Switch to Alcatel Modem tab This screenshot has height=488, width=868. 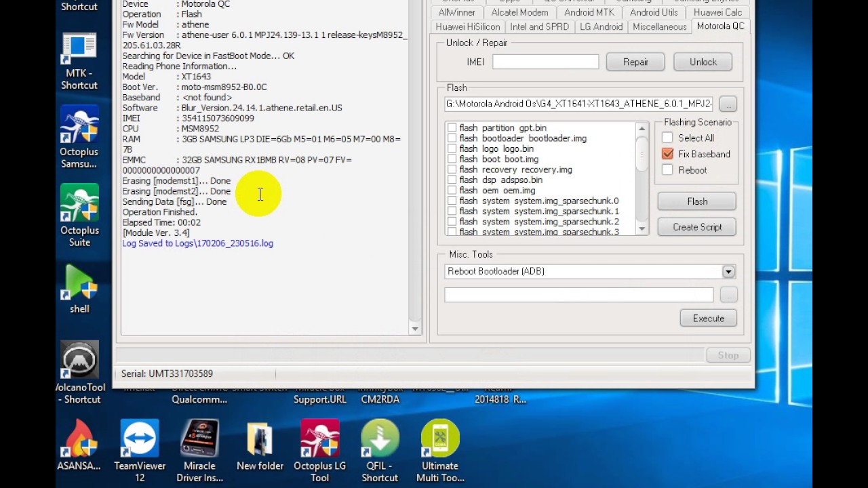(x=519, y=12)
